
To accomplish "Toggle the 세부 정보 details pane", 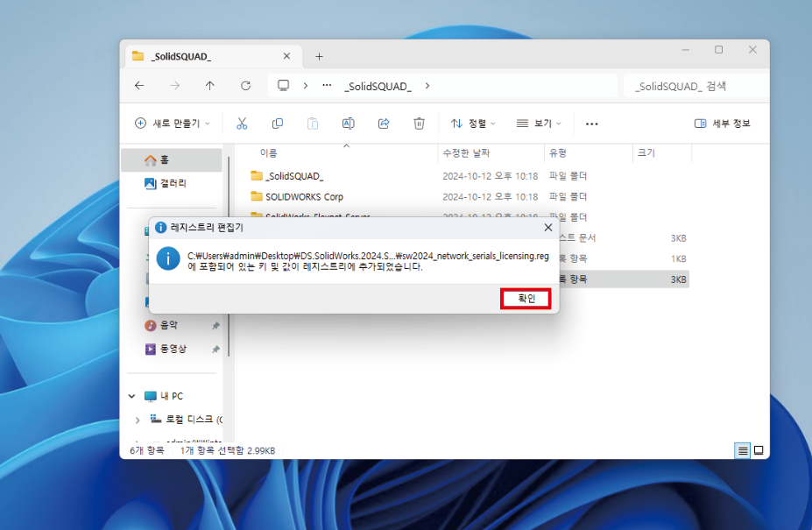I will tap(722, 124).
